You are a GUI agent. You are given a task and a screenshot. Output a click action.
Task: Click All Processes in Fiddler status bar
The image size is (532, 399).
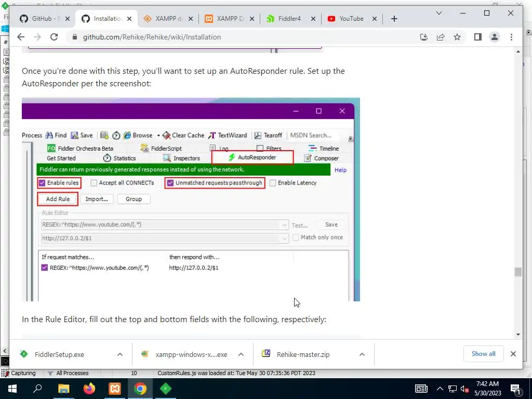click(72, 373)
